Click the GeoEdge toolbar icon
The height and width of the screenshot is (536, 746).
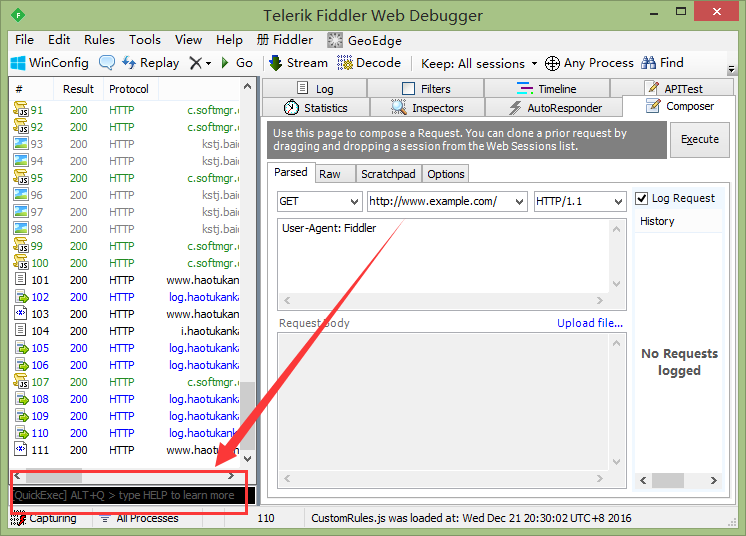pos(335,40)
